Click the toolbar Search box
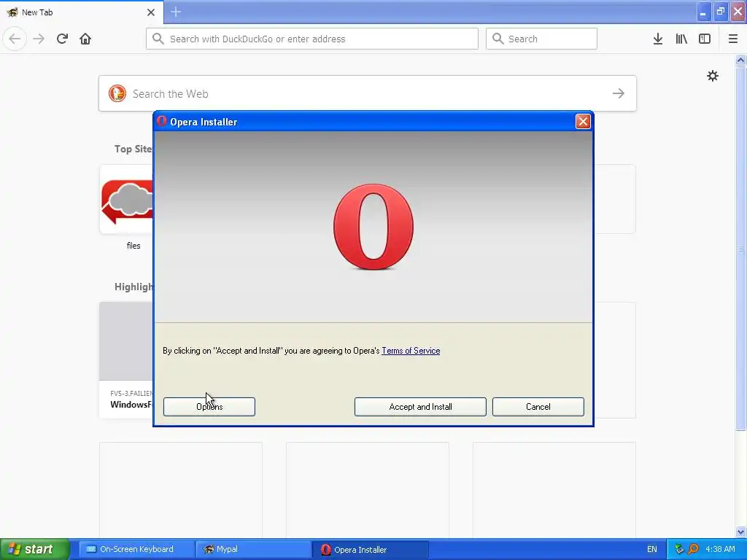 pyautogui.click(x=541, y=39)
